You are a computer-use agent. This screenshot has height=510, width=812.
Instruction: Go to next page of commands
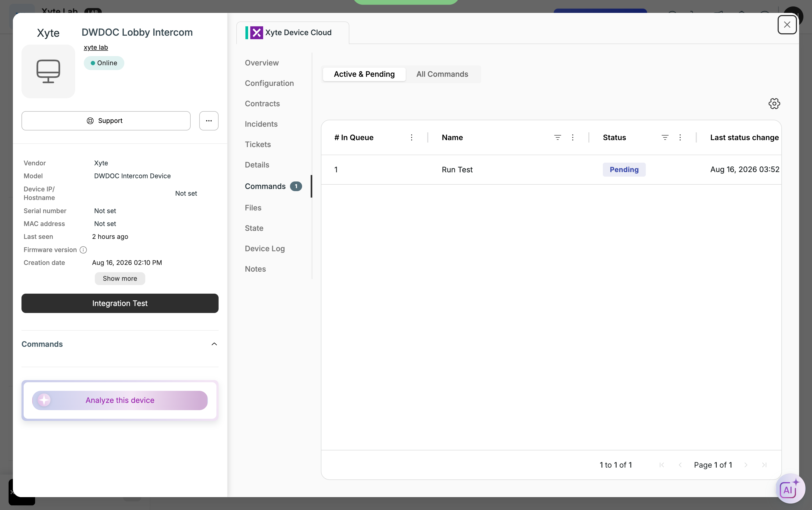(746, 465)
